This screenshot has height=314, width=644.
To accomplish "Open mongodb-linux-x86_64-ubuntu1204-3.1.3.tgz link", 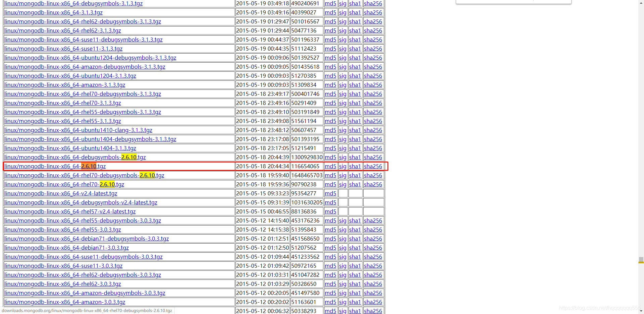I will tap(70, 76).
